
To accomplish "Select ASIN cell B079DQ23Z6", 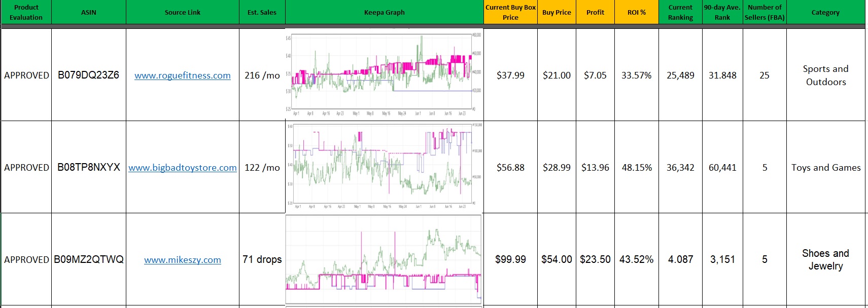I will coord(89,75).
